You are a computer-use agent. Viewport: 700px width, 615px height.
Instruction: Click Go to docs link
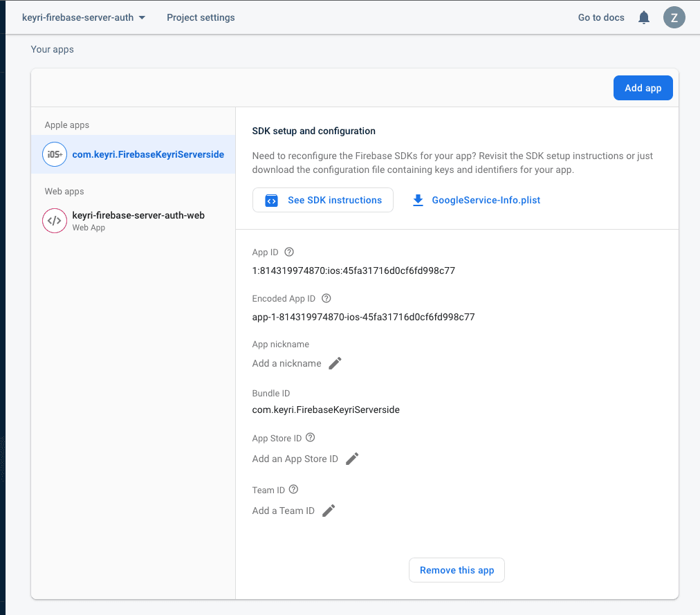pos(601,17)
